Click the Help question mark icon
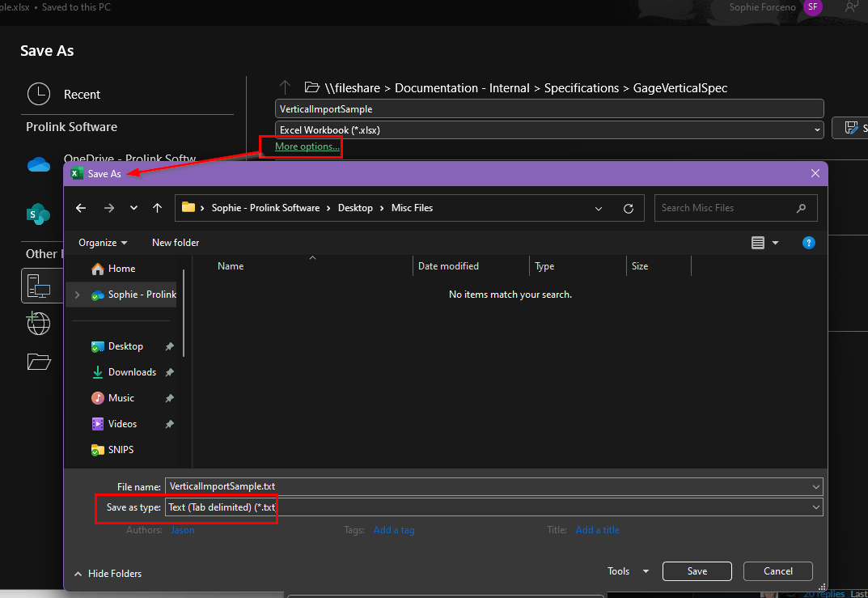The width and height of the screenshot is (868, 598). (x=808, y=242)
